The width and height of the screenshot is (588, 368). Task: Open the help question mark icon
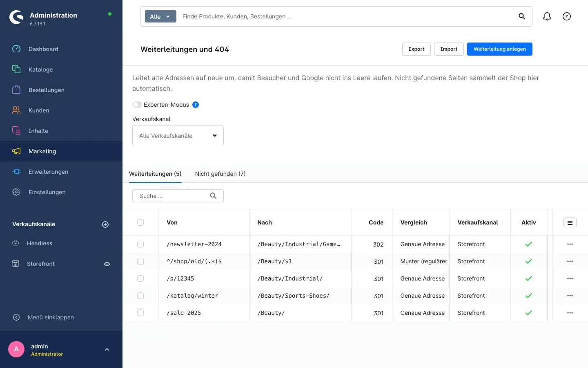(x=567, y=16)
